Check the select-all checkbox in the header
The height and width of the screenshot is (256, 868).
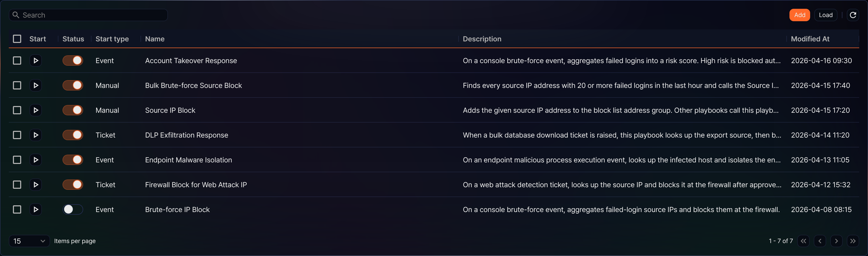17,39
